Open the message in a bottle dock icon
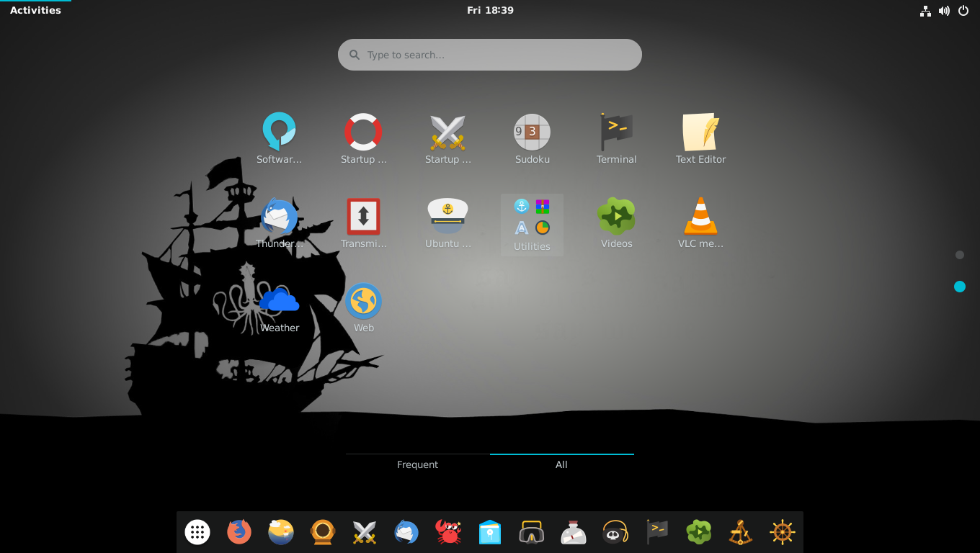The height and width of the screenshot is (553, 980). [x=574, y=532]
